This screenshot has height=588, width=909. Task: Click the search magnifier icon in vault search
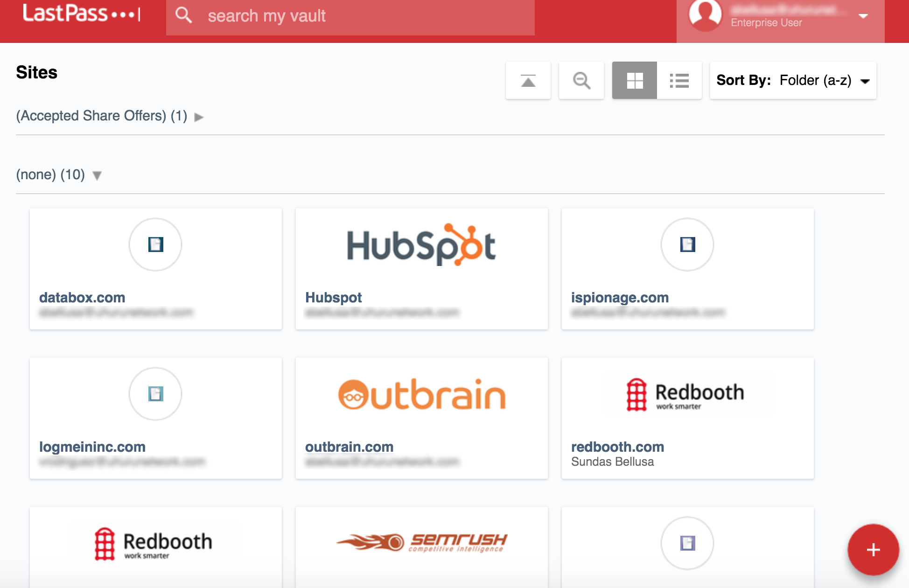(x=183, y=15)
